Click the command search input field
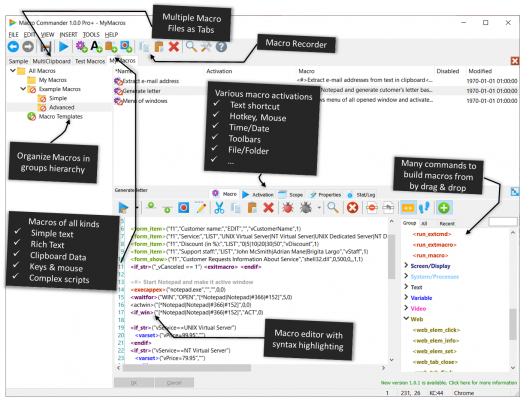Image resolution: width=520 pixels, height=397 pixels. (x=502, y=222)
